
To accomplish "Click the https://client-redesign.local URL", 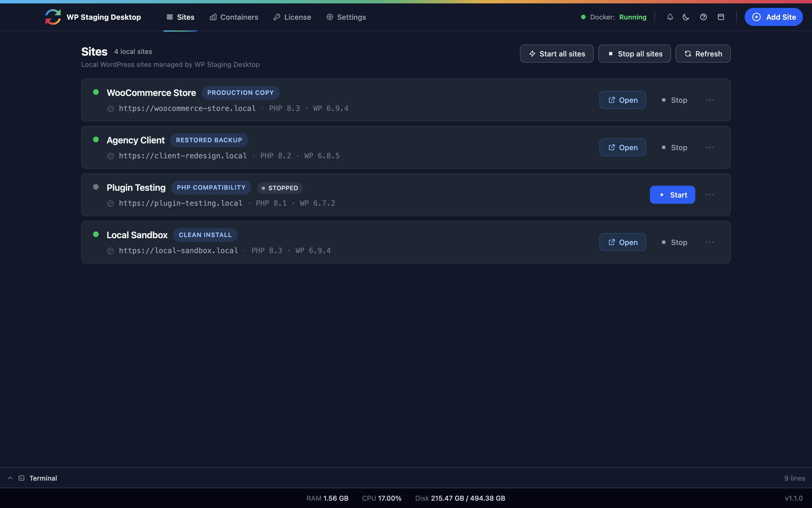I will [x=183, y=156].
